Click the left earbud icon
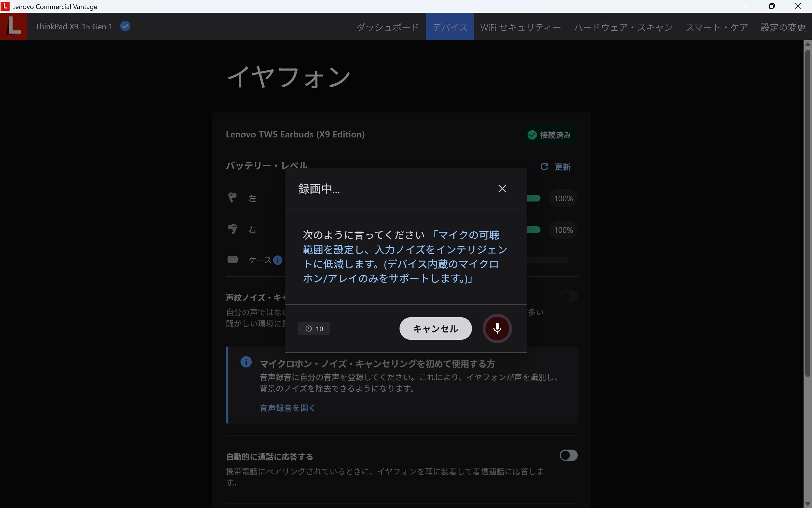 232,198
